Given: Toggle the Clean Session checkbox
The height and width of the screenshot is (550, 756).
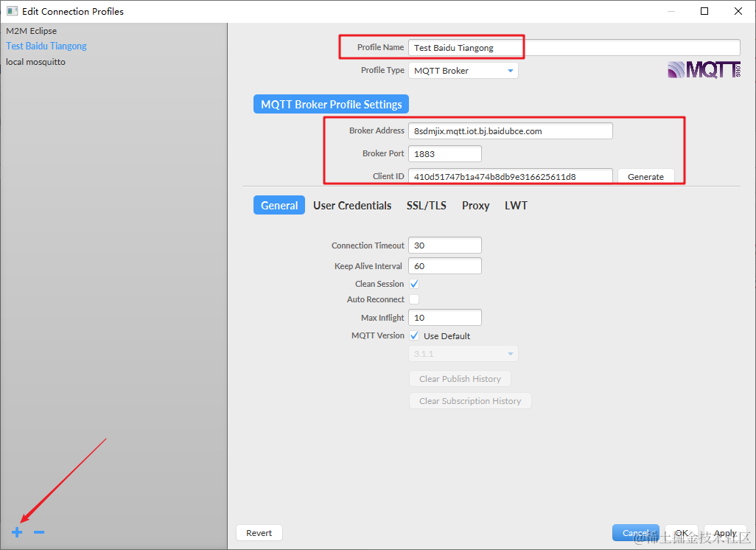Looking at the screenshot, I should pyautogui.click(x=414, y=284).
